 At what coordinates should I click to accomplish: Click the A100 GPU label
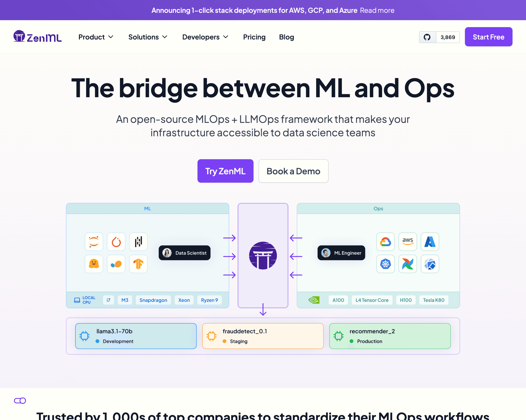pyautogui.click(x=338, y=300)
